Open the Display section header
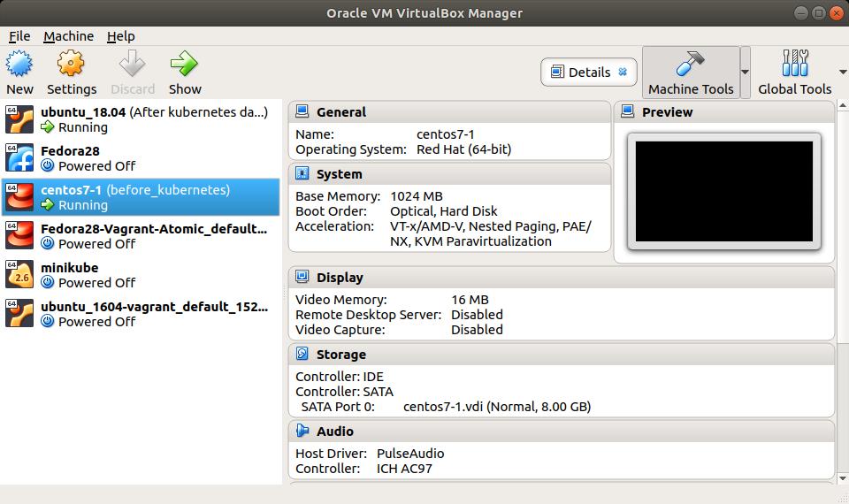The height and width of the screenshot is (504, 849). (x=562, y=278)
